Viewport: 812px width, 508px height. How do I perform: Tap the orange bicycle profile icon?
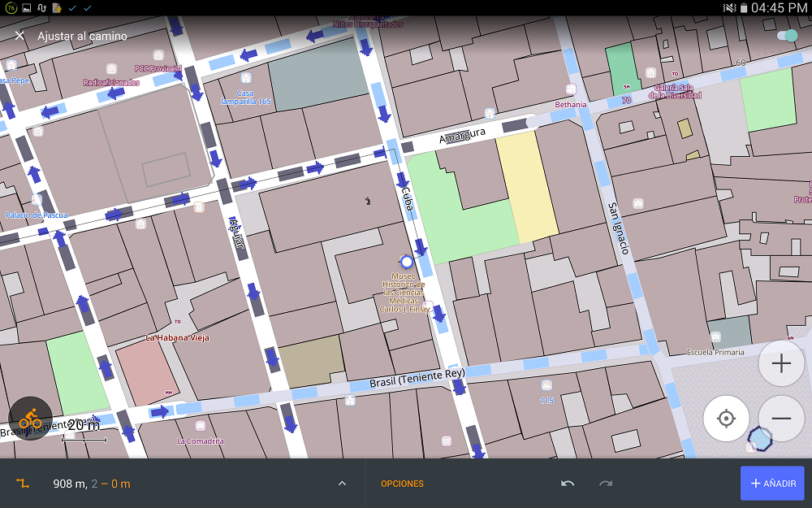pos(31,419)
